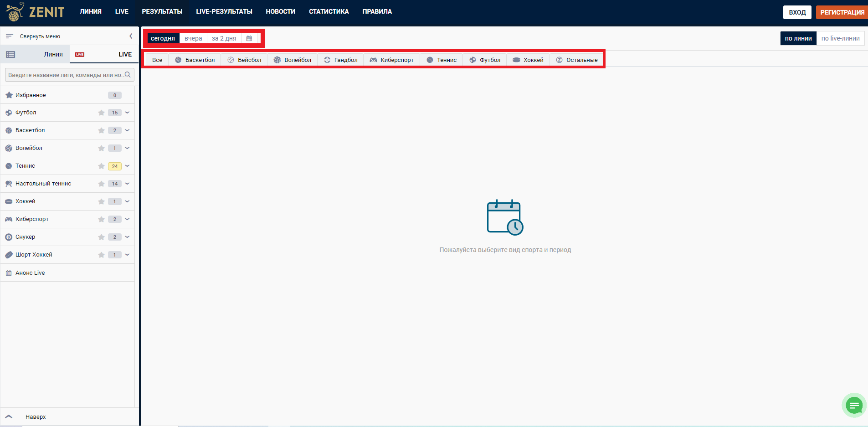Open the ЛИНИЯ top menu
Screen dimensions: 868x427
point(91,11)
